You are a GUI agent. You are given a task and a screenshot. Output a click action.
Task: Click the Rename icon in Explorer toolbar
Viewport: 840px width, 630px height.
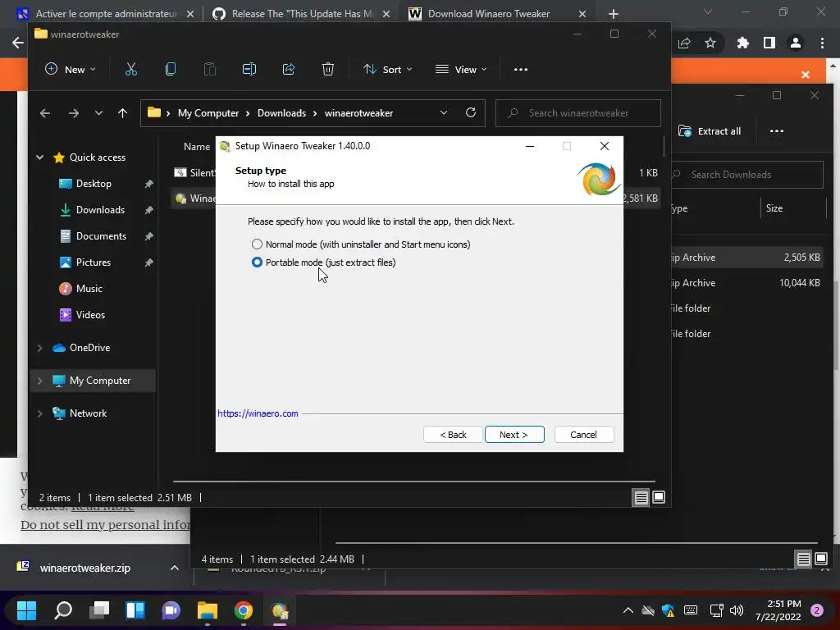pos(249,69)
